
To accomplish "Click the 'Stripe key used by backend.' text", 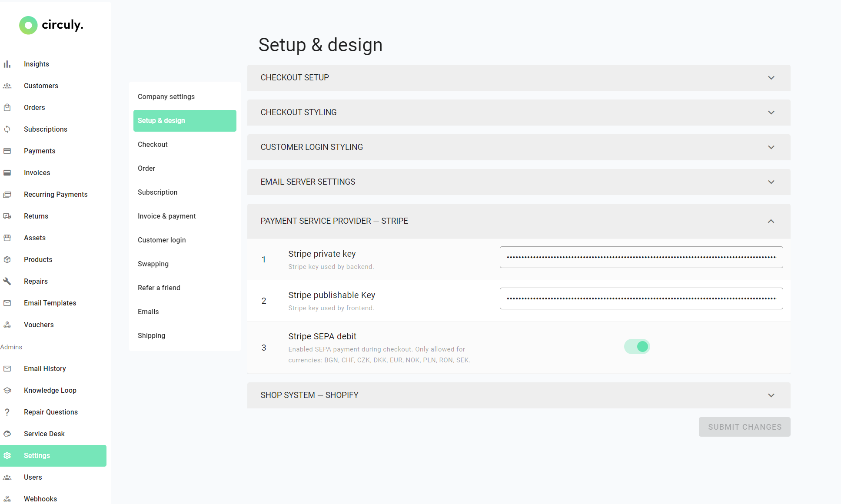I will [x=331, y=267].
